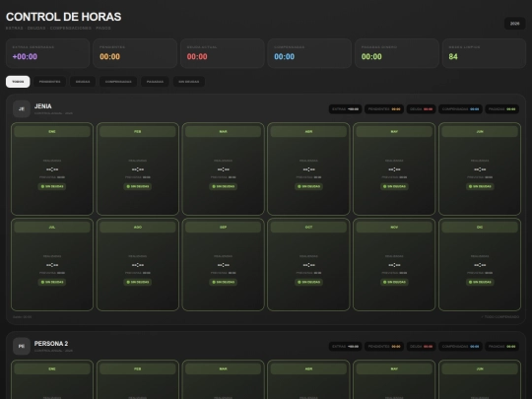Click Sin Deudas badge in Jenia's MAR card
This screenshot has height=399, width=532.
223,186
